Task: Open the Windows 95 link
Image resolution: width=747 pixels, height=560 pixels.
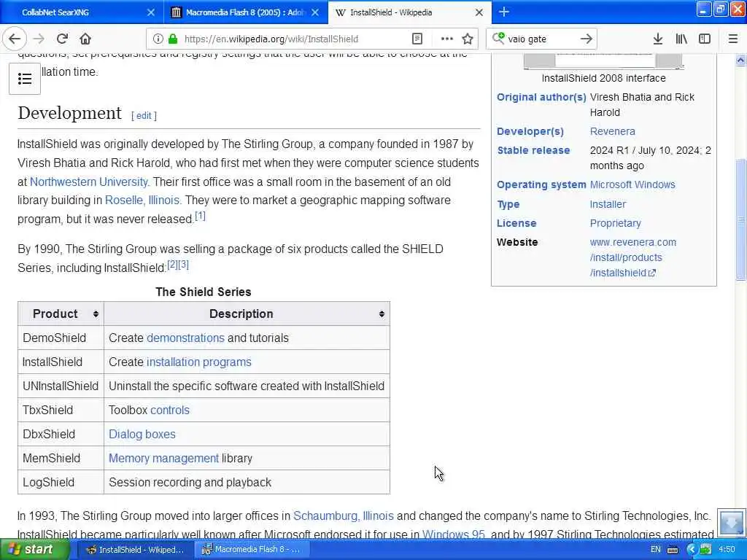Action: [454, 534]
